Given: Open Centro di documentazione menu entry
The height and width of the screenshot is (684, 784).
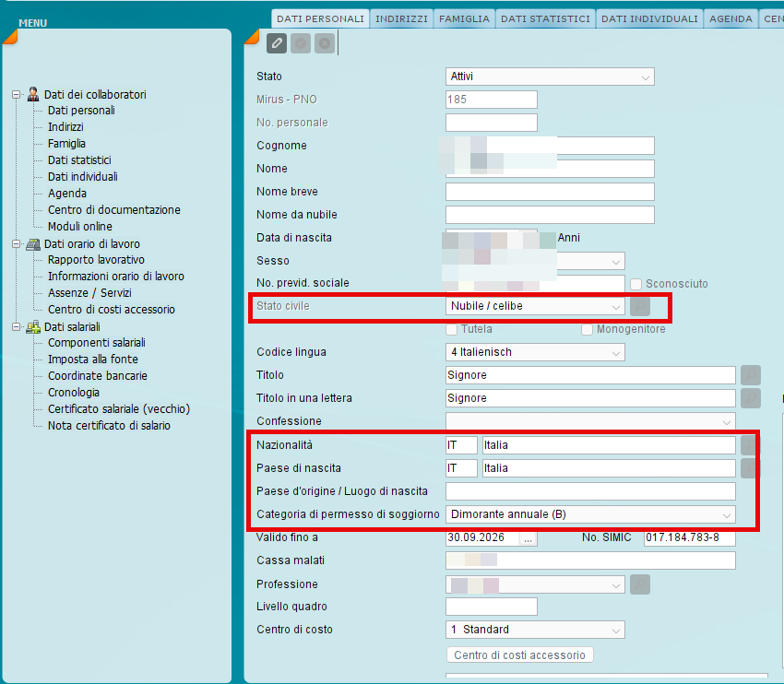Looking at the screenshot, I should point(114,210).
